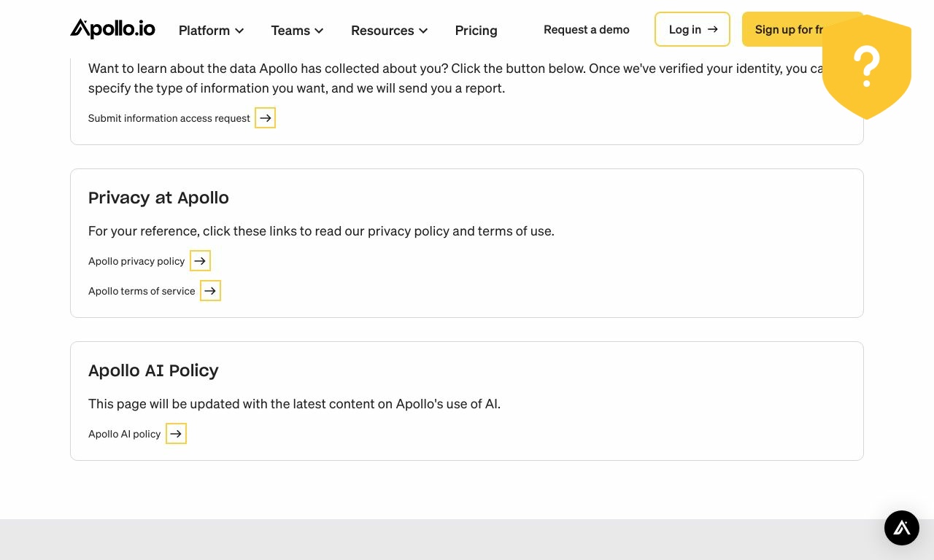934x560 pixels.
Task: Open the Resources dropdown menu
Action: tap(389, 31)
